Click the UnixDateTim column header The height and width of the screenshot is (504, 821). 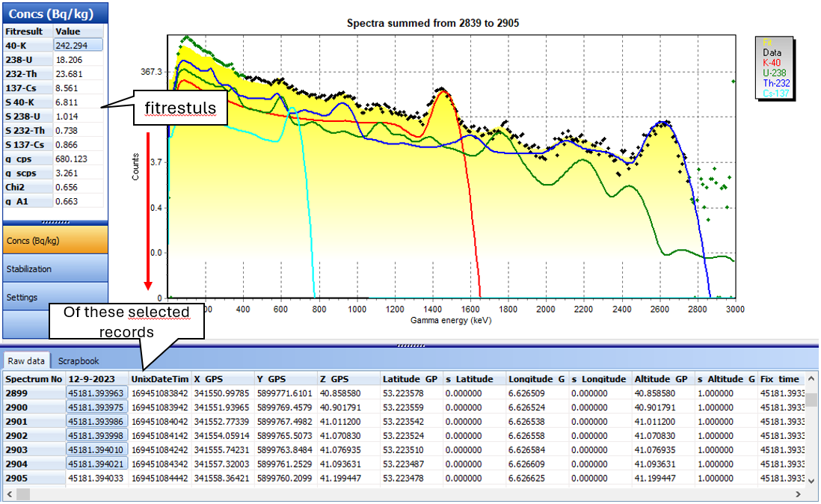point(159,379)
